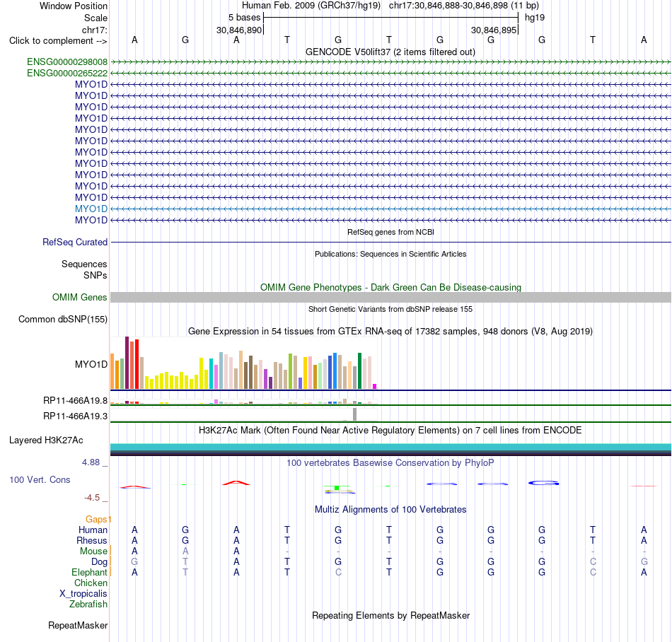The height and width of the screenshot is (642, 672).
Task: Click the hg19 label beside scale bar
Action: pos(535,18)
